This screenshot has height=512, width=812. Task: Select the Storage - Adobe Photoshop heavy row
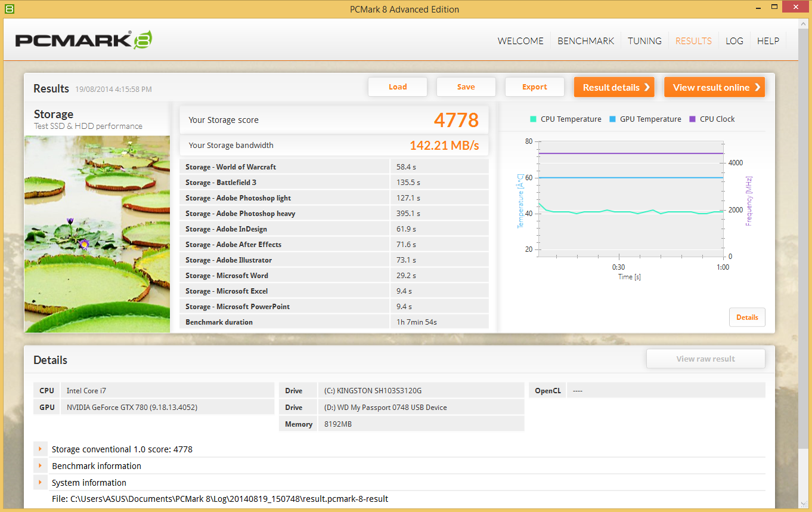pyautogui.click(x=334, y=214)
